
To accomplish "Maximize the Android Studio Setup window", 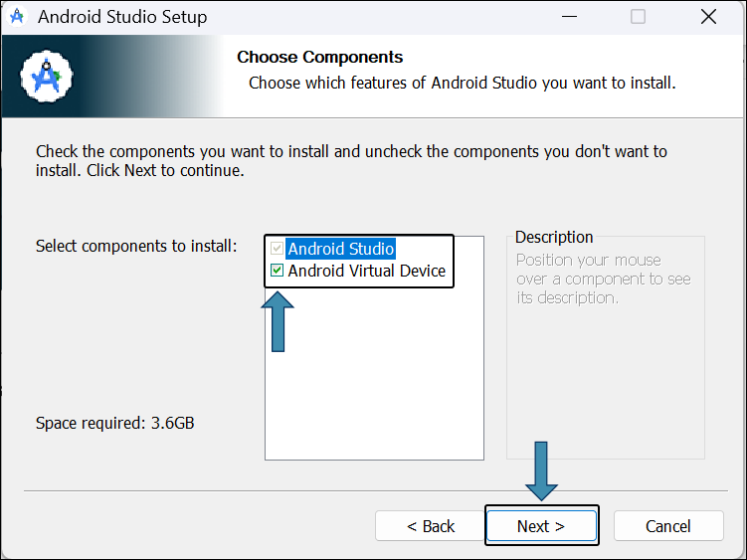I will pyautogui.click(x=638, y=17).
